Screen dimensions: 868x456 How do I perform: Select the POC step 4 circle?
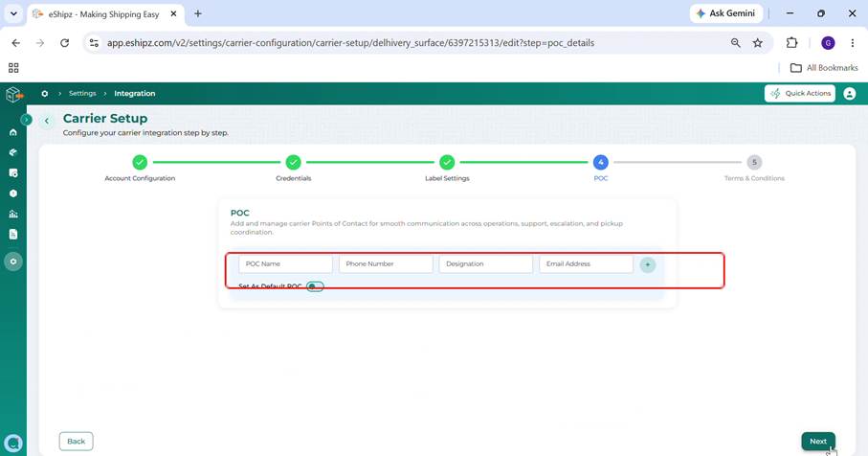[x=601, y=162]
